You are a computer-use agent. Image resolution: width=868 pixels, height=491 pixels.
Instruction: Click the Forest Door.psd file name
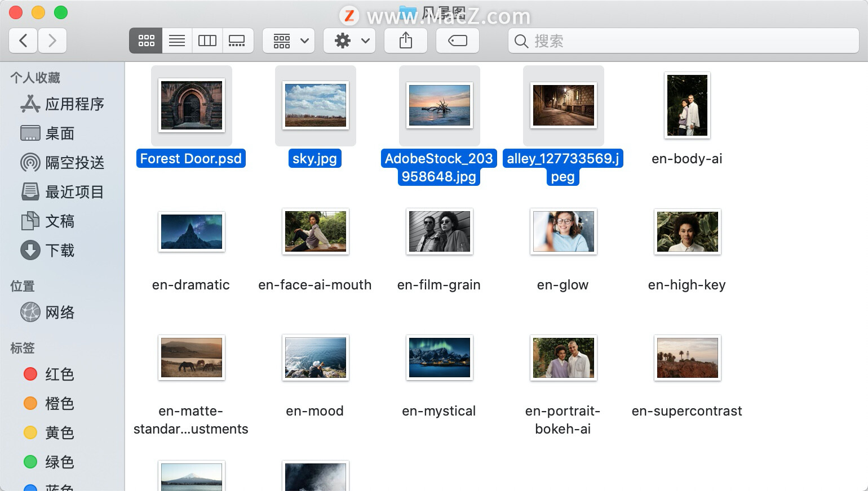pos(191,159)
